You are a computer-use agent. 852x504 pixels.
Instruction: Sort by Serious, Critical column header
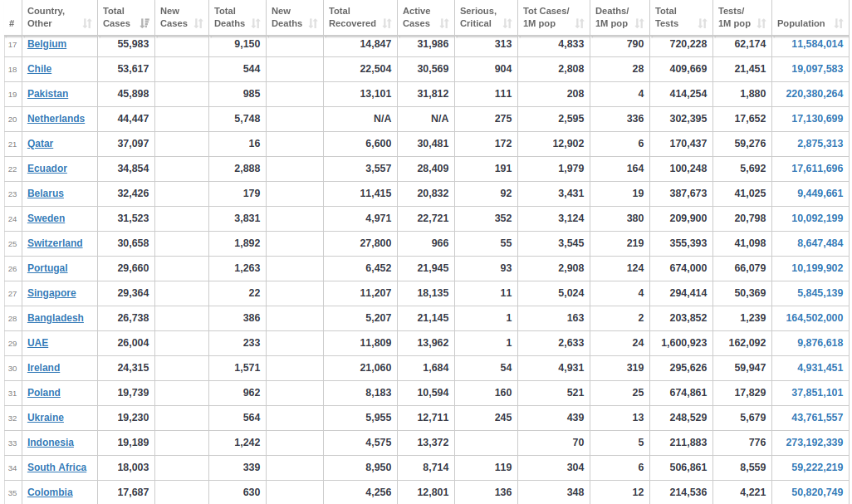point(486,17)
